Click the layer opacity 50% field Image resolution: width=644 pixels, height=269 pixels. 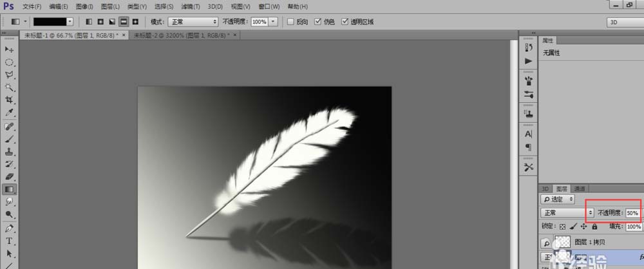(x=632, y=213)
